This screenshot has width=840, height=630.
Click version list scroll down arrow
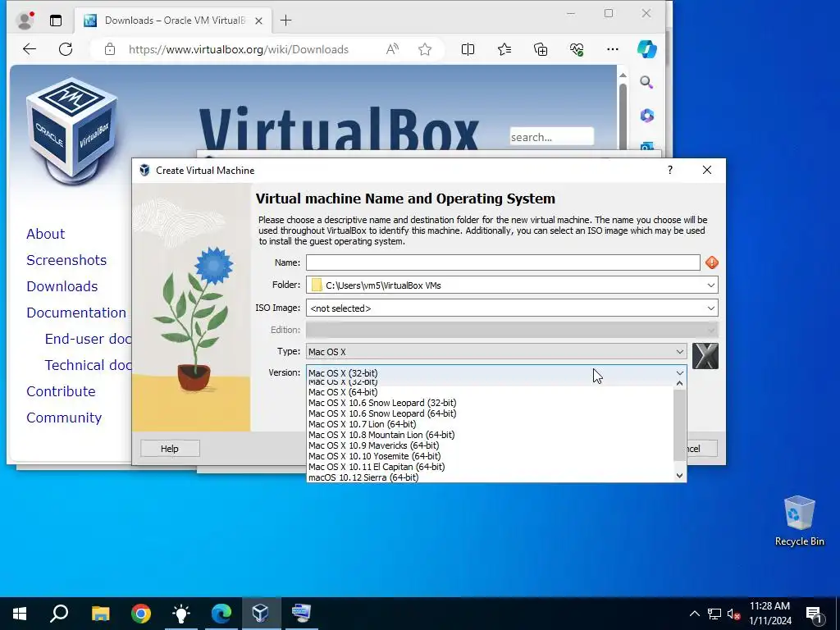(679, 476)
